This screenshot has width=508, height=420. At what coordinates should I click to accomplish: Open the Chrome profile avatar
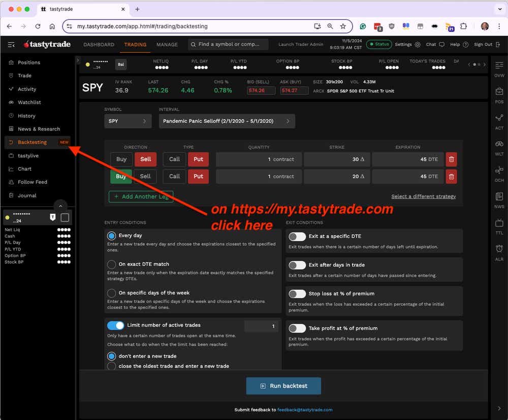[x=485, y=26]
